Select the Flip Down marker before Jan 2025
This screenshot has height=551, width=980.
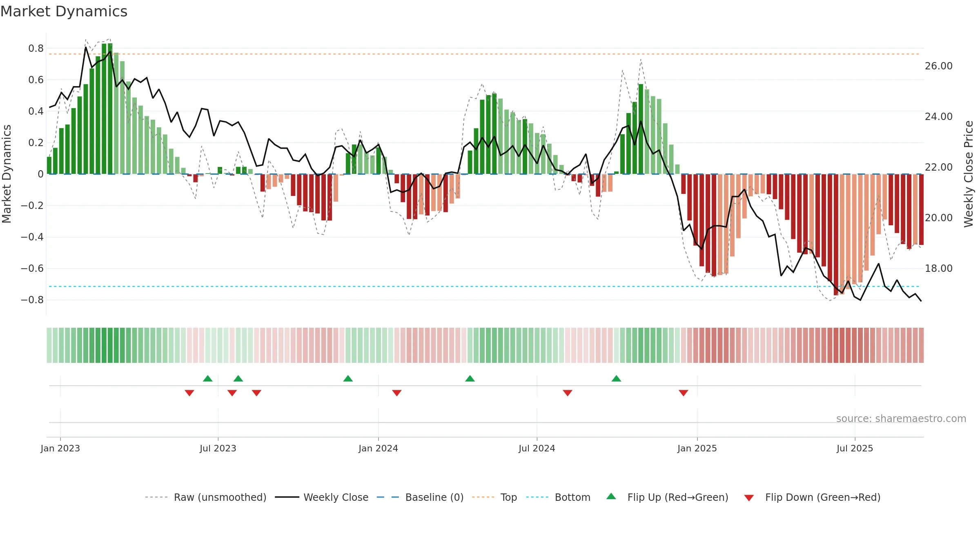coord(684,393)
